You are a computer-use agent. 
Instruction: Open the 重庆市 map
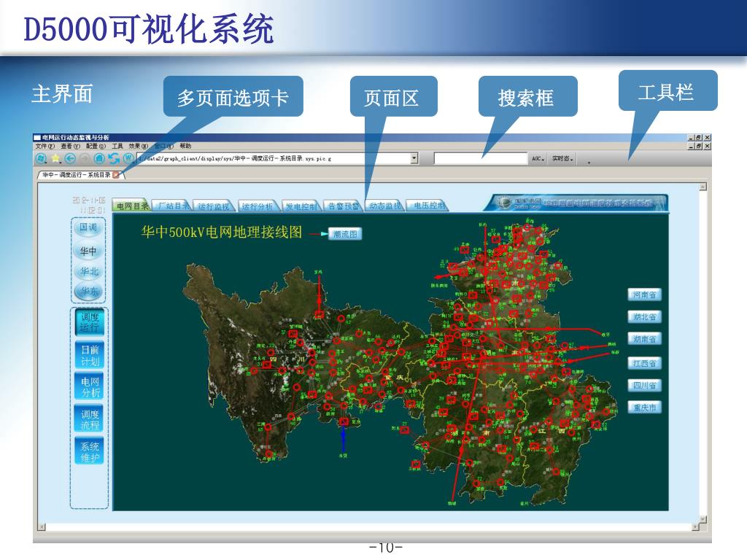point(645,408)
